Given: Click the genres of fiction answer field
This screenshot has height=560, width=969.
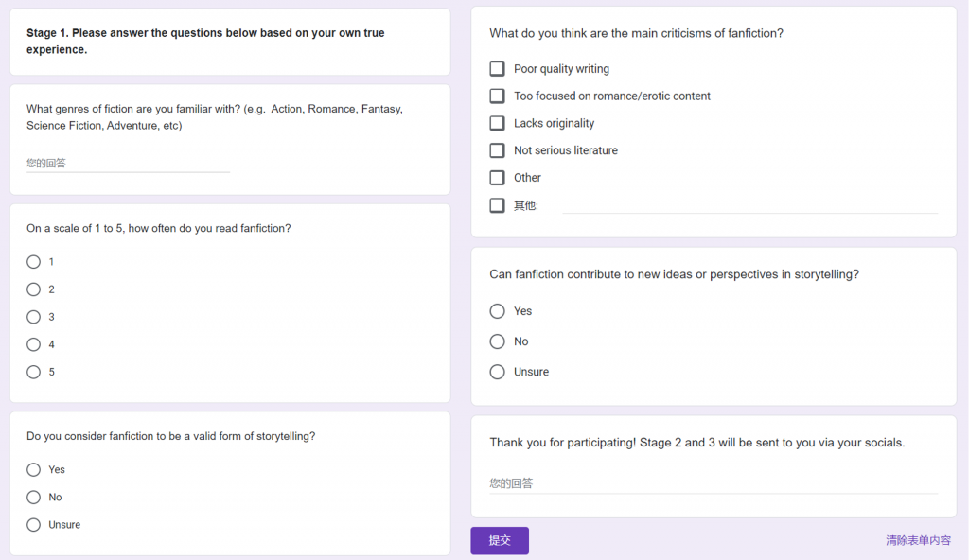Looking at the screenshot, I should pyautogui.click(x=128, y=164).
